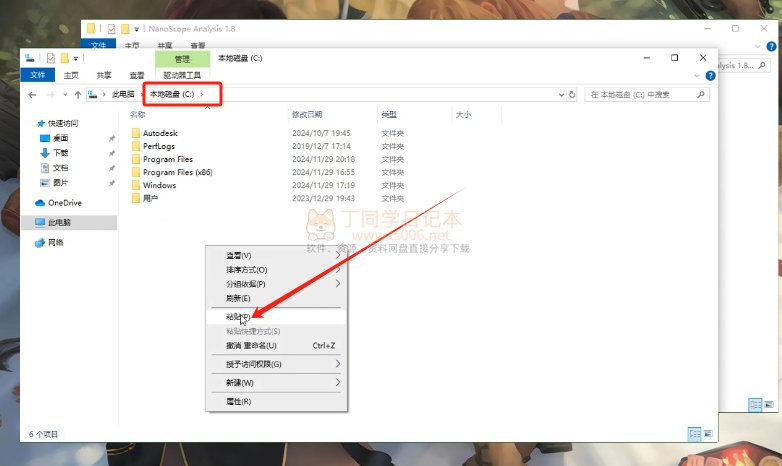This screenshot has height=466, width=782.
Task: Collapse the ribbon with the chevron
Action: click(697, 76)
